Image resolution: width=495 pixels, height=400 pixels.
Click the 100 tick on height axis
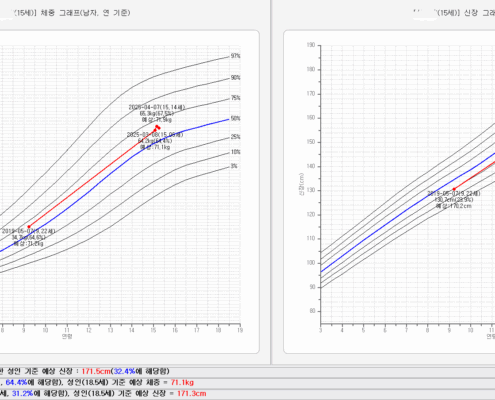(x=311, y=263)
